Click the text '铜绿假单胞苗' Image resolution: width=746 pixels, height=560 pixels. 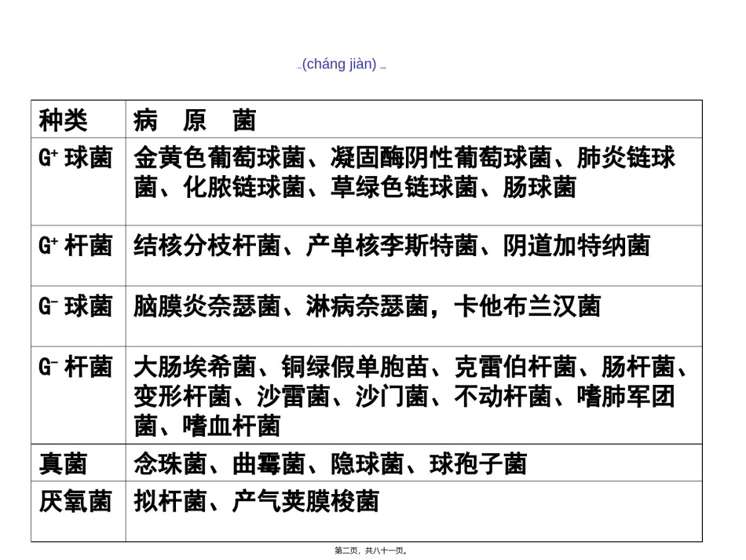[355, 367]
